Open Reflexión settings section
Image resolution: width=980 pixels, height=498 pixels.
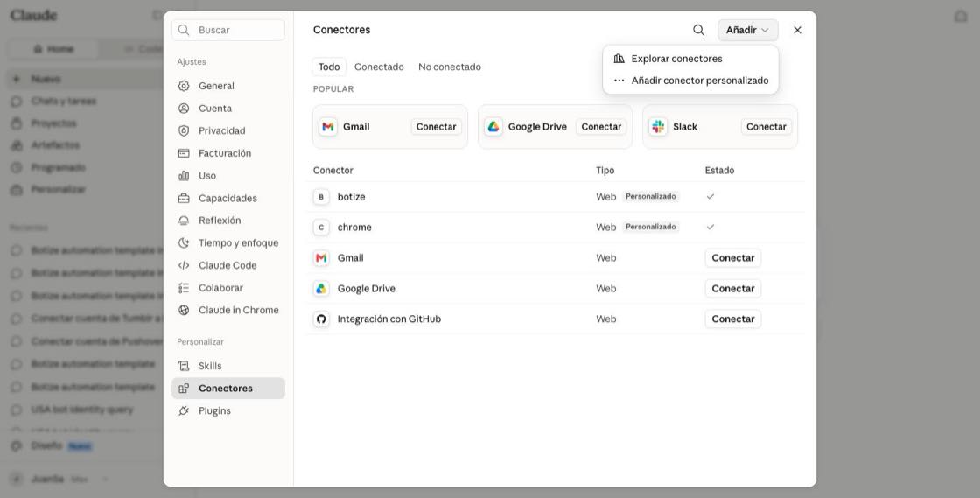point(228,221)
